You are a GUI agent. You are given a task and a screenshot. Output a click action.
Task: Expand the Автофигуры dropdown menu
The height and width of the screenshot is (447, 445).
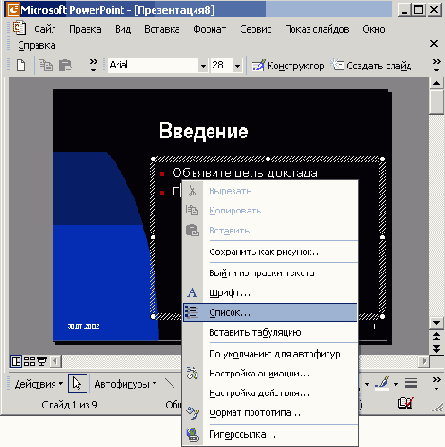(x=125, y=384)
